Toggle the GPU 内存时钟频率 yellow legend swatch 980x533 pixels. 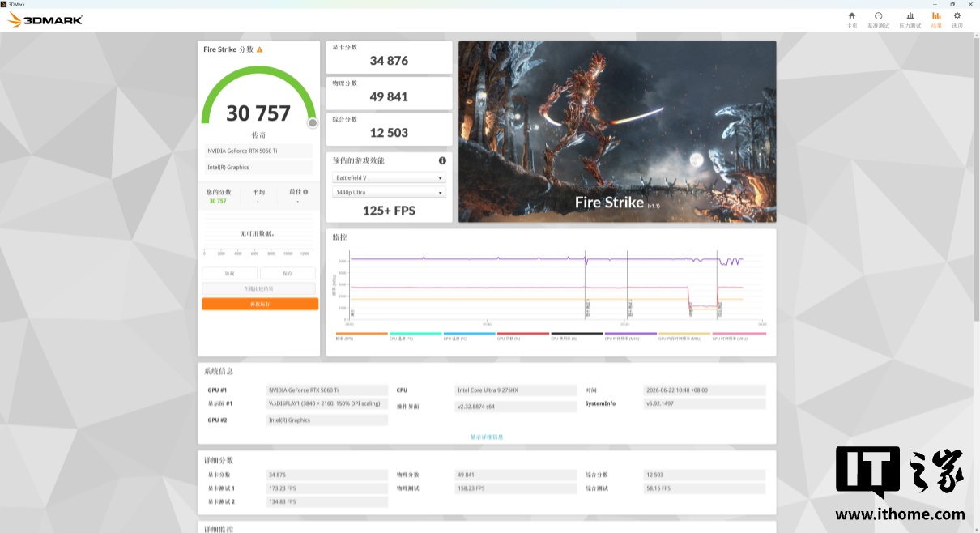click(x=684, y=333)
